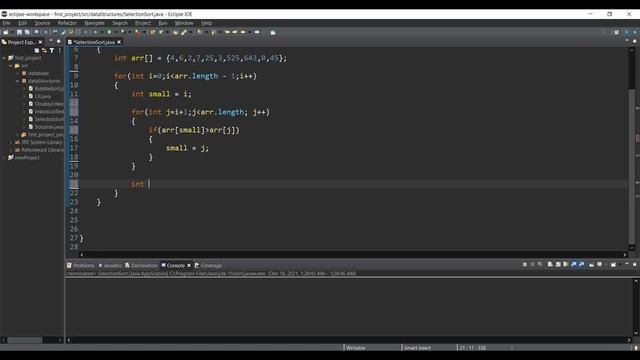Click Remove All Terminated Launches icon
640x360 pixels.
point(540,264)
